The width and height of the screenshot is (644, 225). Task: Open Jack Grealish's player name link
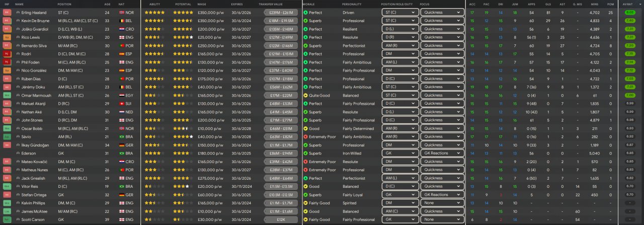(32, 178)
